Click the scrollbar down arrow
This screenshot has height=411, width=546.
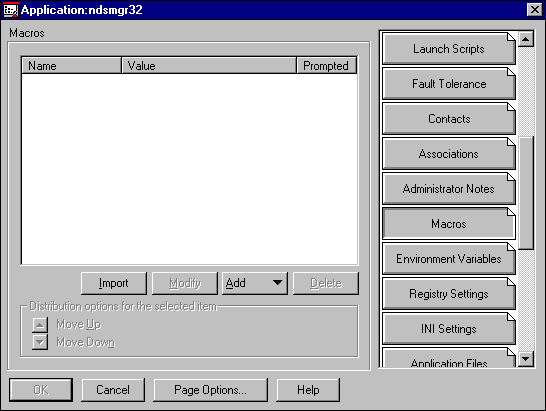point(526,358)
